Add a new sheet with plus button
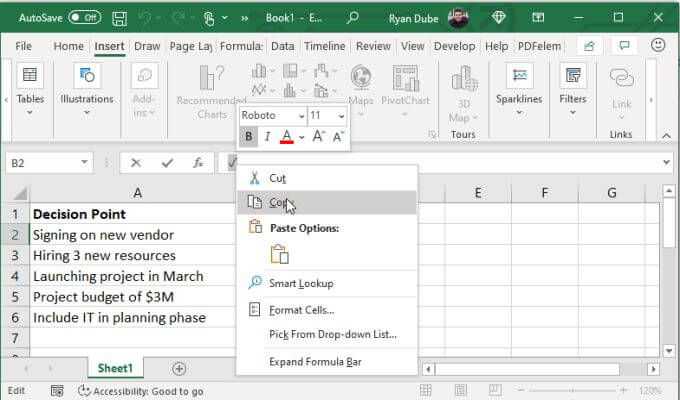 pyautogui.click(x=179, y=369)
